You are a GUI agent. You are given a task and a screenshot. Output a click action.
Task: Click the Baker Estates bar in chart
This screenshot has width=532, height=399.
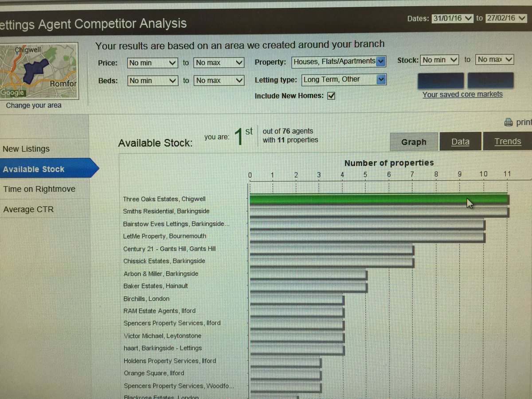click(309, 287)
